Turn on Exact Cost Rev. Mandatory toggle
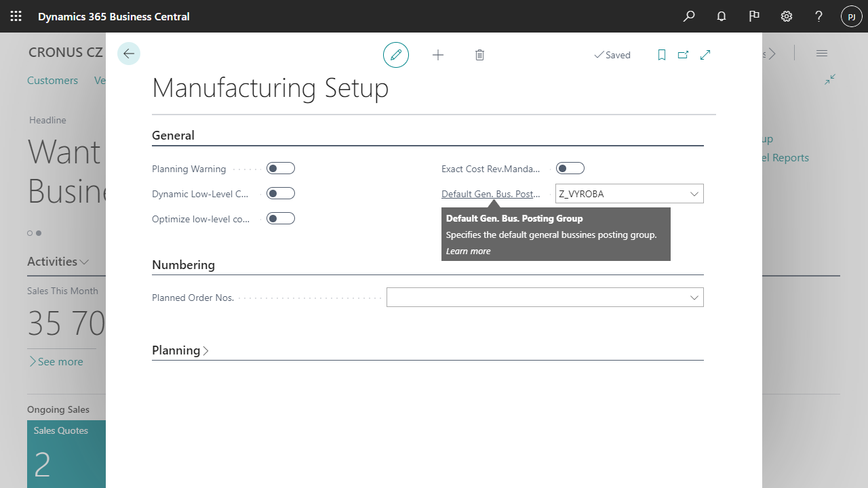 tap(570, 168)
